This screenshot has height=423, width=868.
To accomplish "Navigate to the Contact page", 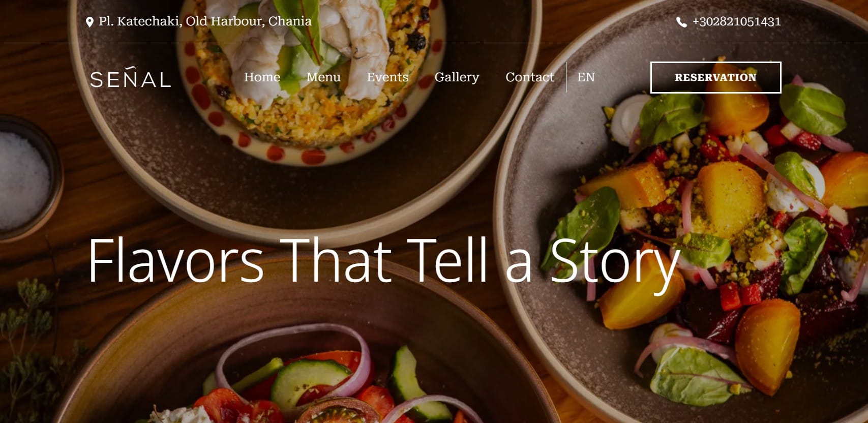I will tap(529, 77).
